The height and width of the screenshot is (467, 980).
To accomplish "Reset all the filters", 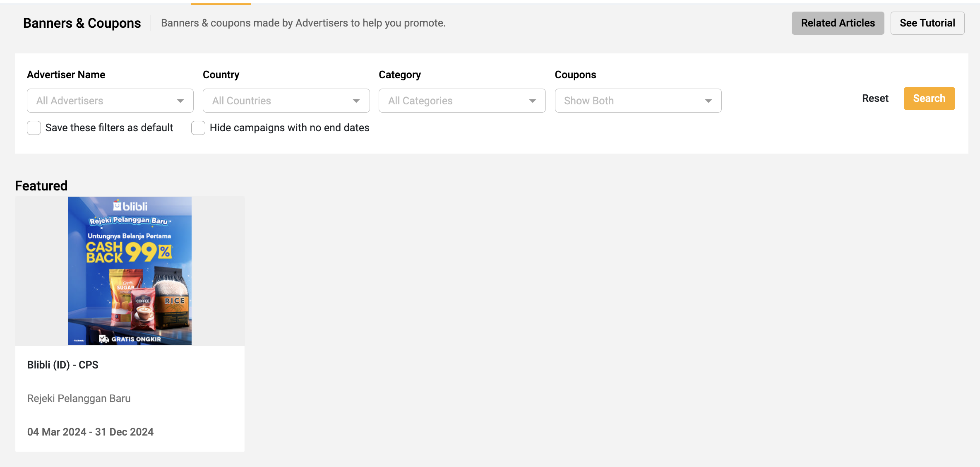I will (x=875, y=99).
